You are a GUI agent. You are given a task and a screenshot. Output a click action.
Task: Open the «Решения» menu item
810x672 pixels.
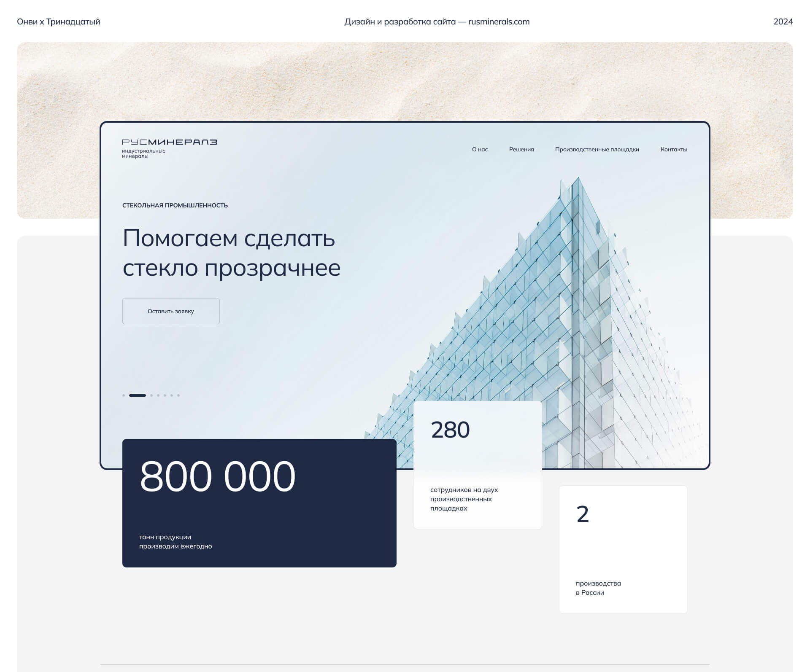(521, 149)
